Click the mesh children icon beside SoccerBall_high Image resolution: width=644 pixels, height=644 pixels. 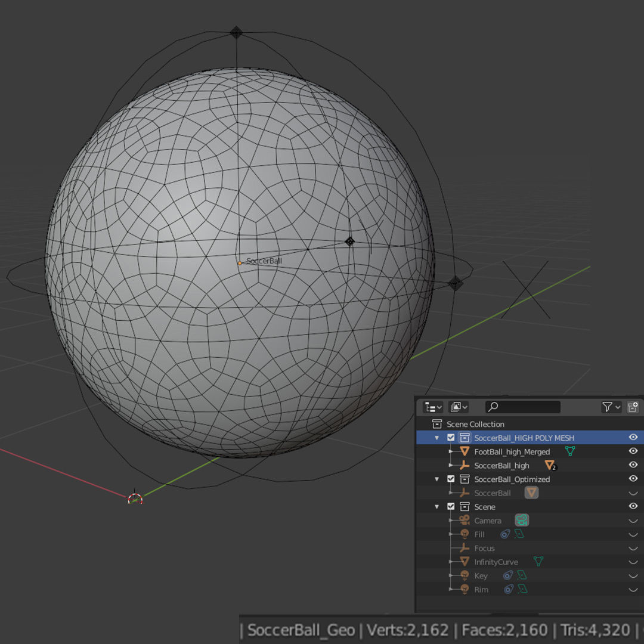[x=549, y=466]
